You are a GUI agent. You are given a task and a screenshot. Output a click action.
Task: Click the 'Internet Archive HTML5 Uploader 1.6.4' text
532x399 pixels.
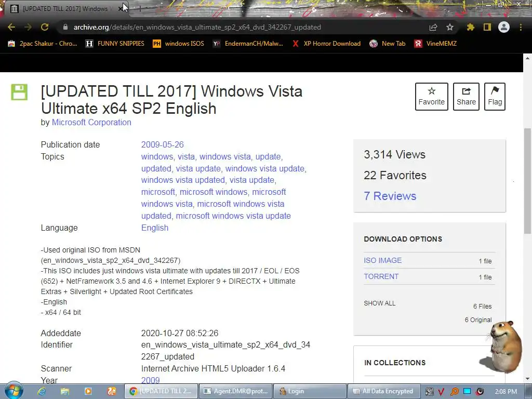(213, 368)
